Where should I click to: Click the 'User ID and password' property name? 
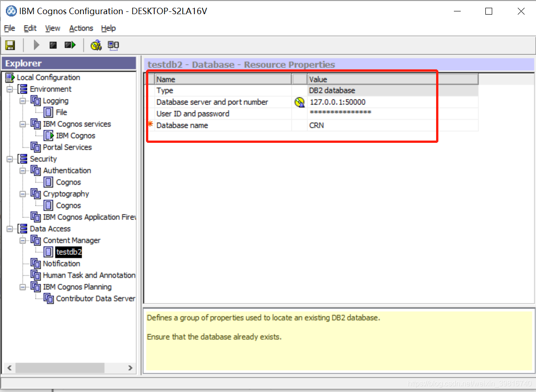point(193,114)
